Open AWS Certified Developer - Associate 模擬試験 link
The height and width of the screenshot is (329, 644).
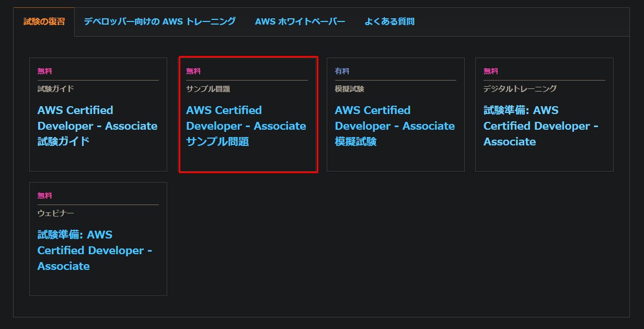pyautogui.click(x=395, y=126)
